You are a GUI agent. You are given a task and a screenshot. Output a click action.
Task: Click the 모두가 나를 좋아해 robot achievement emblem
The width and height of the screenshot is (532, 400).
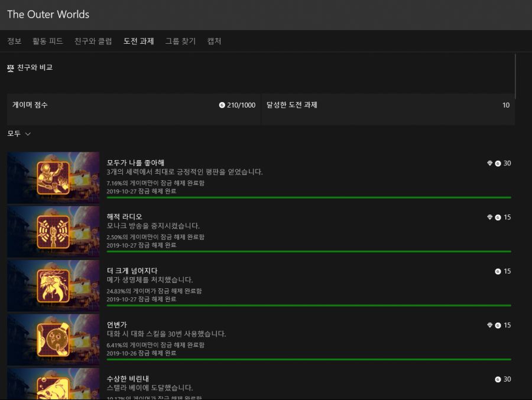53,178
